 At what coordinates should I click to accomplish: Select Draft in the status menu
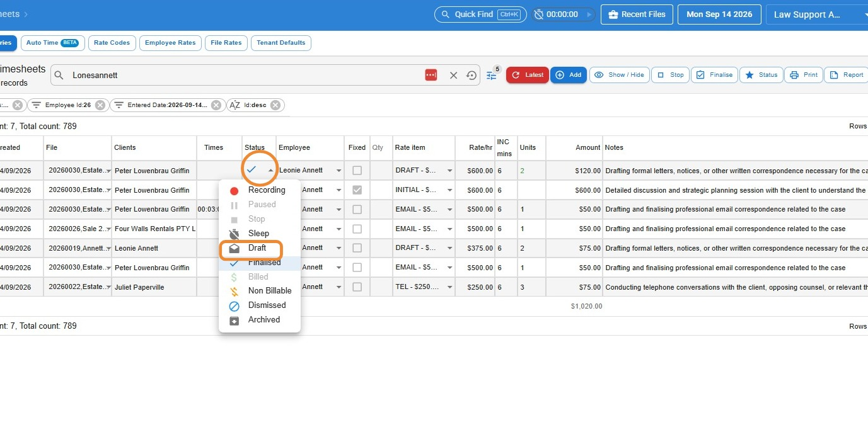pos(260,248)
